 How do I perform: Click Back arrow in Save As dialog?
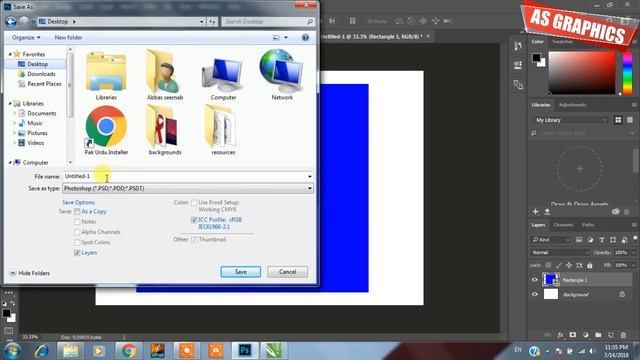coord(11,21)
